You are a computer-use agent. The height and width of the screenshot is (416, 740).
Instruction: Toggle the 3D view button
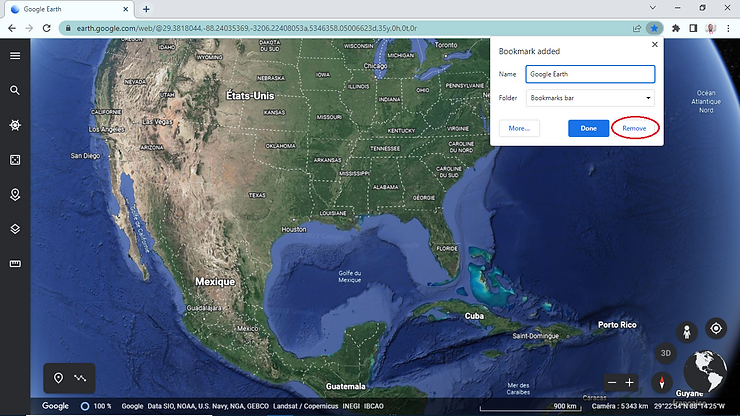pos(665,353)
